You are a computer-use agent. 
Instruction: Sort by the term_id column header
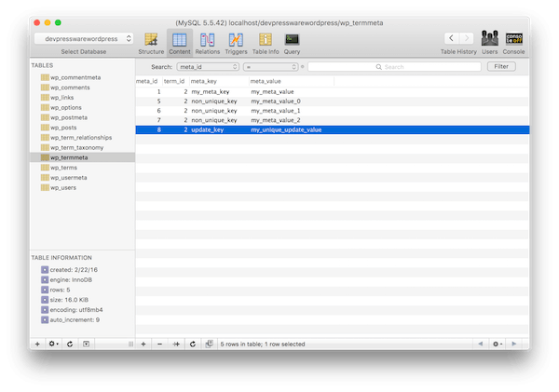[x=176, y=81]
